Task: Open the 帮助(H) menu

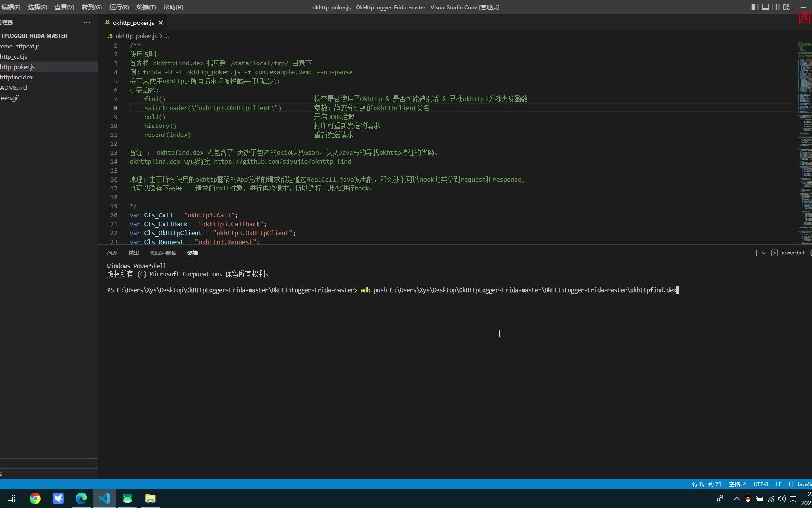Action: click(173, 7)
